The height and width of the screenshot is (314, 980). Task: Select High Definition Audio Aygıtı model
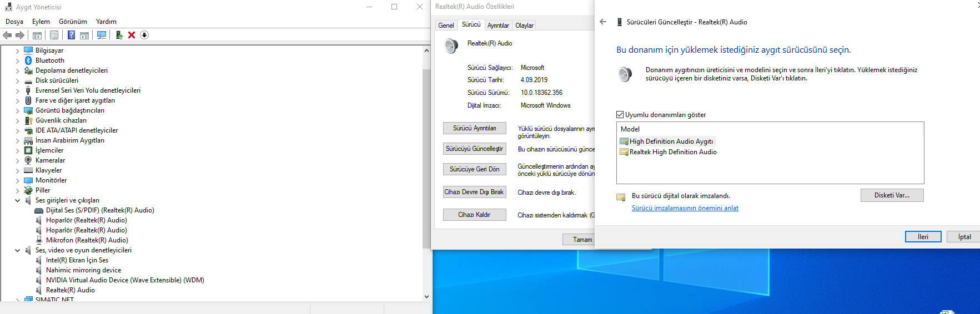pyautogui.click(x=671, y=141)
